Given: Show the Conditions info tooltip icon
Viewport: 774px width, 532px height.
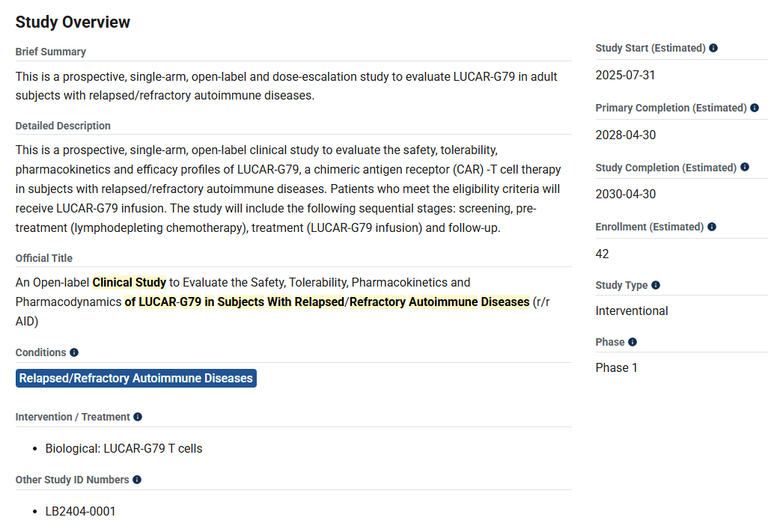Looking at the screenshot, I should 74,352.
